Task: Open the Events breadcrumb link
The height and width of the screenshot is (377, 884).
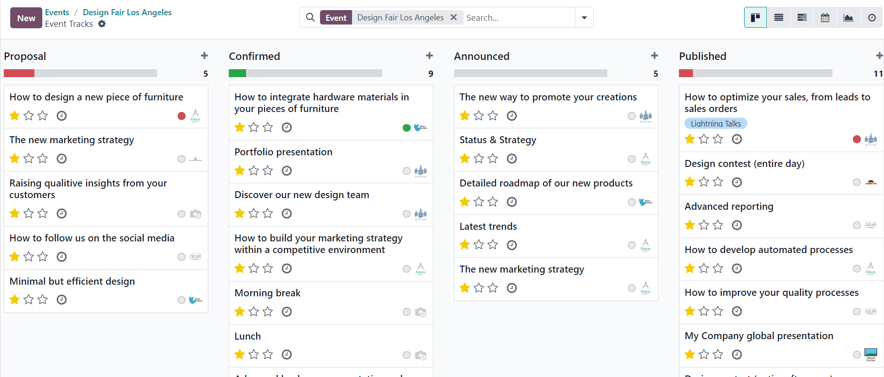Action: [x=57, y=12]
